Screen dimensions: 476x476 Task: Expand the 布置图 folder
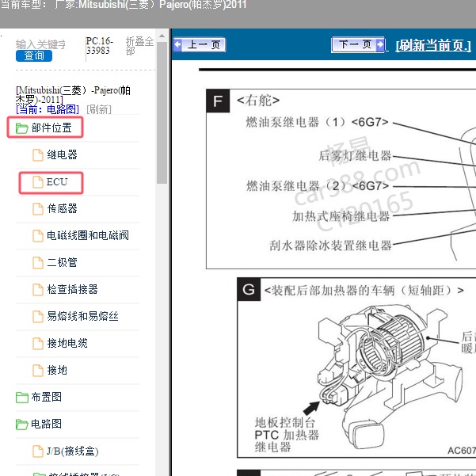(46, 397)
